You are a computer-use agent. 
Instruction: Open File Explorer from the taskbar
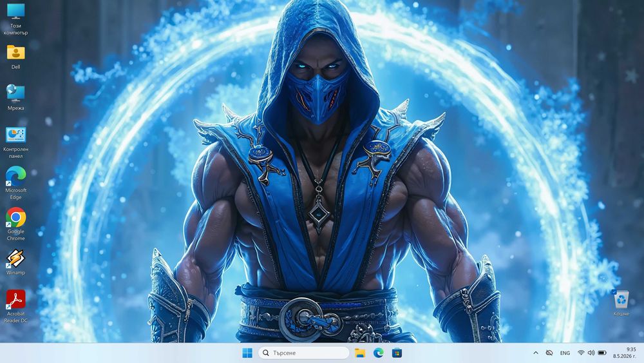coord(360,353)
